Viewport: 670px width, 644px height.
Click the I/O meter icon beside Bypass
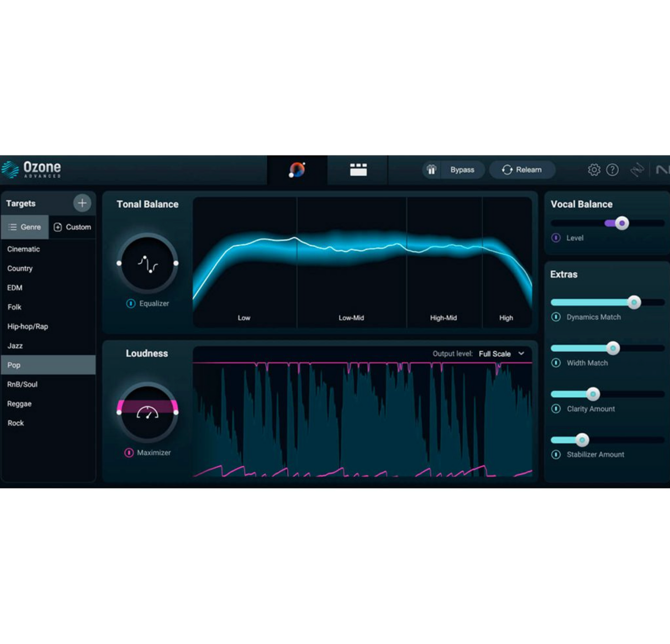coord(431,169)
